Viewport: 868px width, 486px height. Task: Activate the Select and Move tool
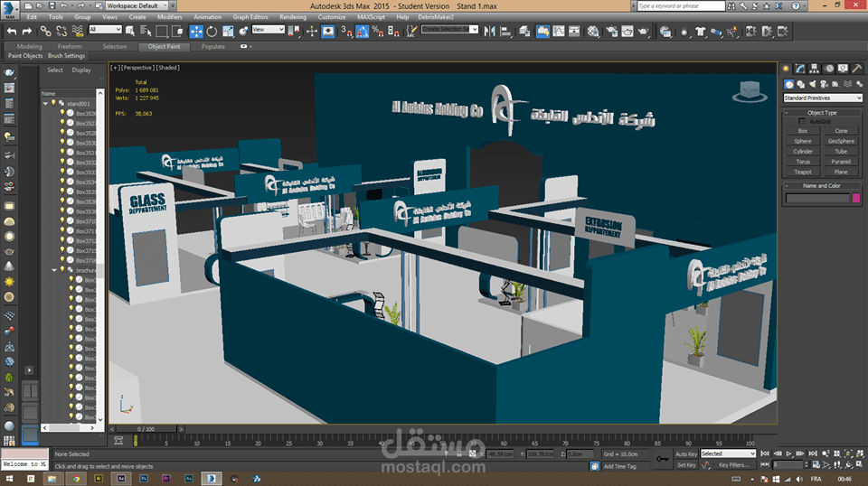(196, 32)
